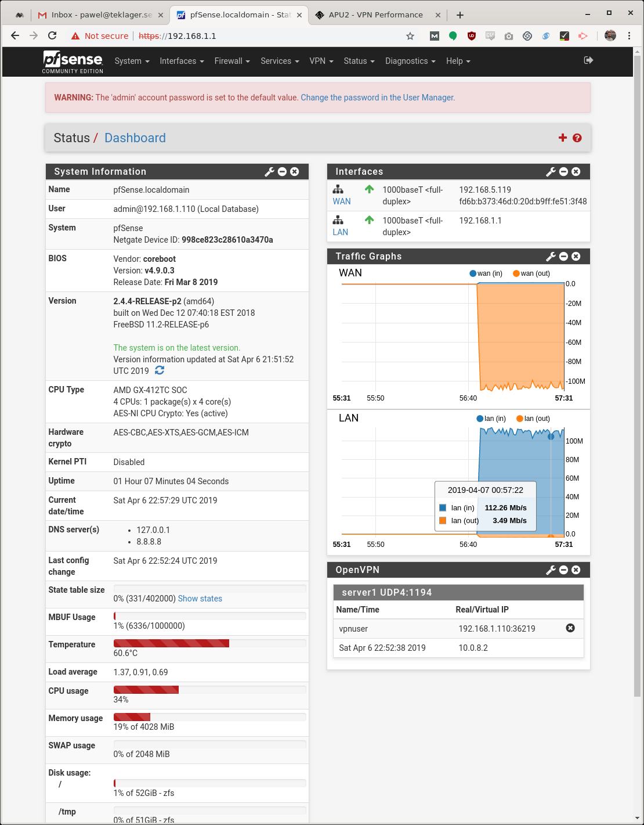Click the server1 UDP4:1194 header
Image resolution: width=644 pixels, height=825 pixels.
458,592
